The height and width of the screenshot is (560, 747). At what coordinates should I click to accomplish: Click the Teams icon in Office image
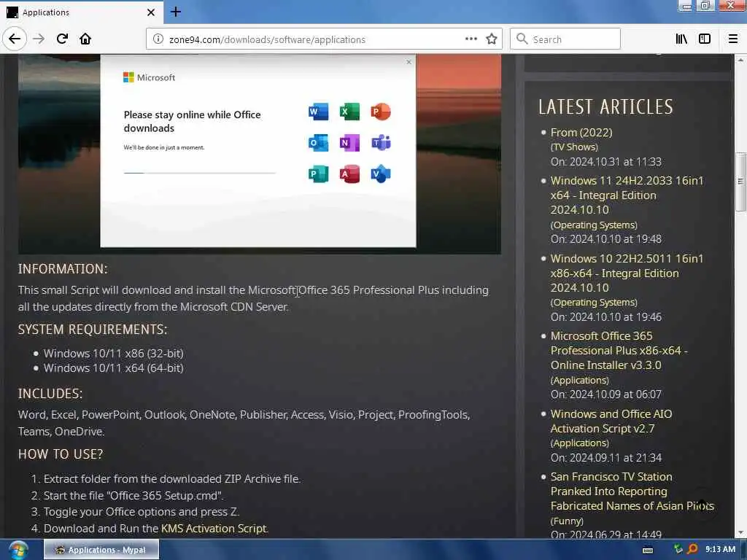[381, 143]
